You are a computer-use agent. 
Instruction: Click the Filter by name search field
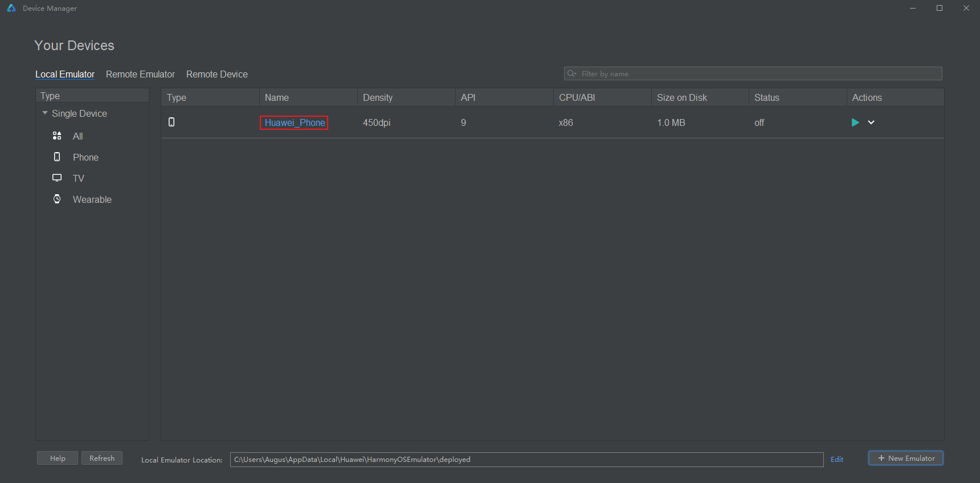[753, 73]
